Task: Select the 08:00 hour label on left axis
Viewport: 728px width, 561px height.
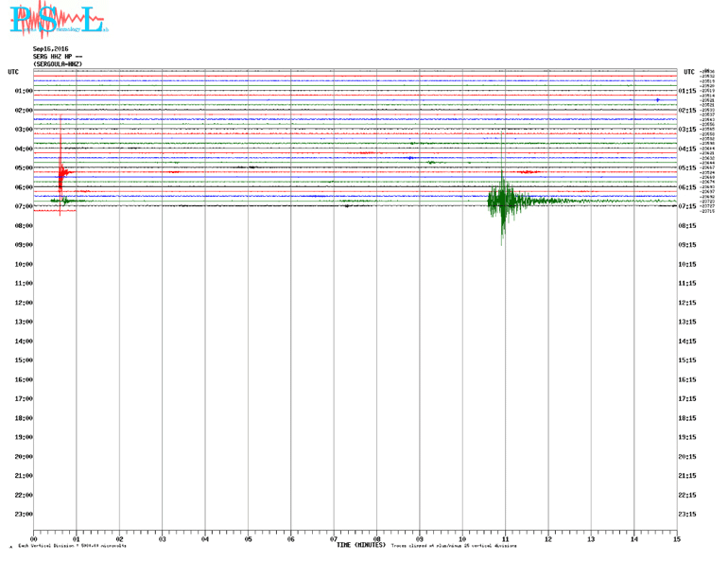Action: pos(24,226)
